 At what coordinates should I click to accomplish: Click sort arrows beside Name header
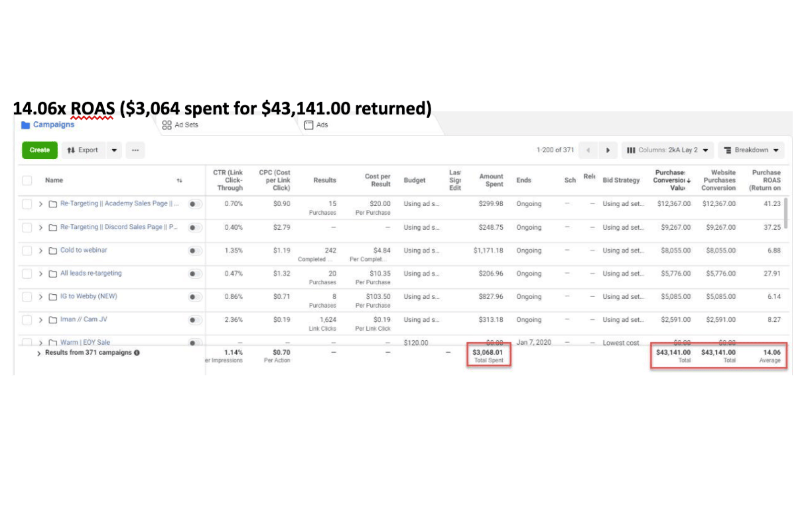(179, 181)
